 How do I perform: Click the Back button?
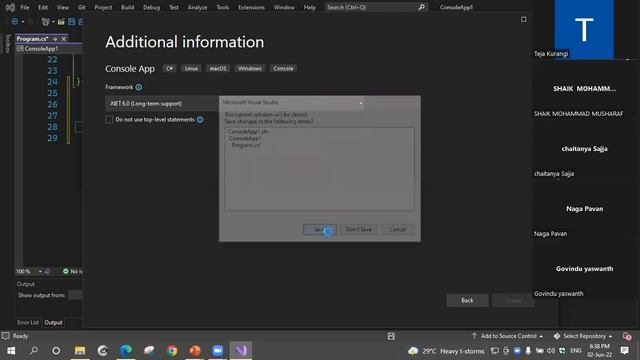[x=467, y=300]
